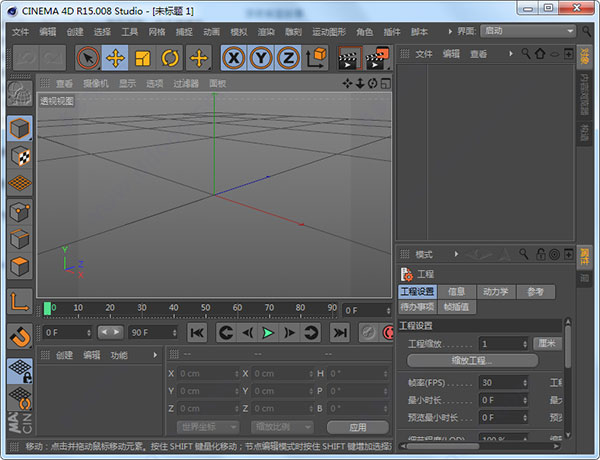Open the 渲染 menu in menu bar
The width and height of the screenshot is (600, 460).
265,32
